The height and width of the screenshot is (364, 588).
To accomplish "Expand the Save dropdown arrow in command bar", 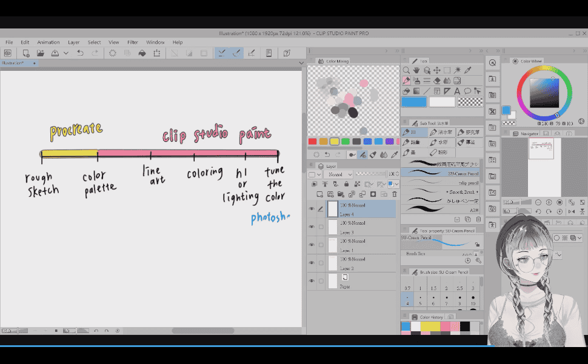I will coord(66,53).
